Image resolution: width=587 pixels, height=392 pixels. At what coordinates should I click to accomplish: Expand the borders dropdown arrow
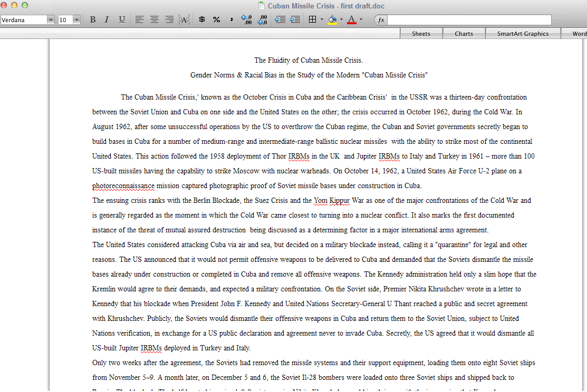[x=322, y=19]
